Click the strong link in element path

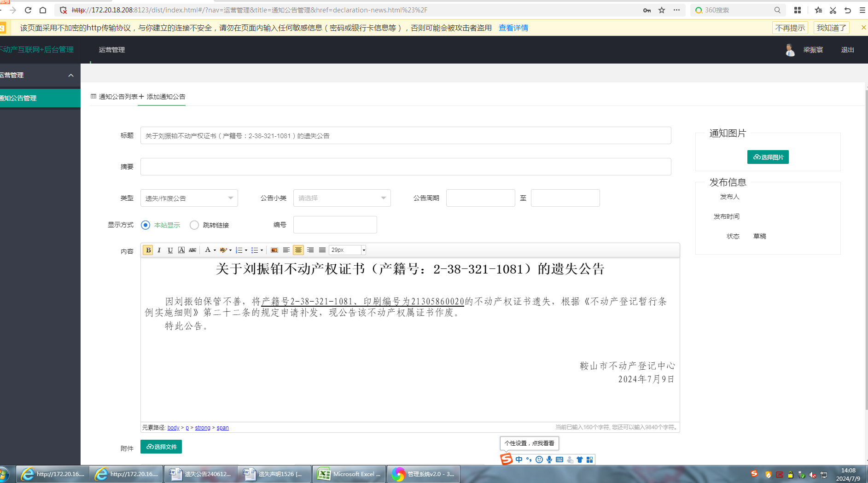203,428
